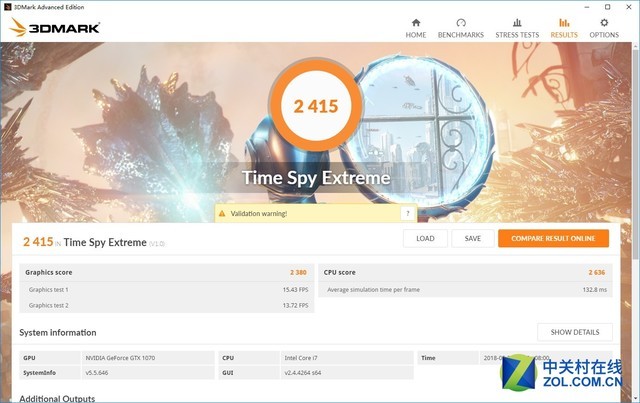Click SHOW DETAILS for system information
Screen dimensions: 640x403
pyautogui.click(x=575, y=332)
